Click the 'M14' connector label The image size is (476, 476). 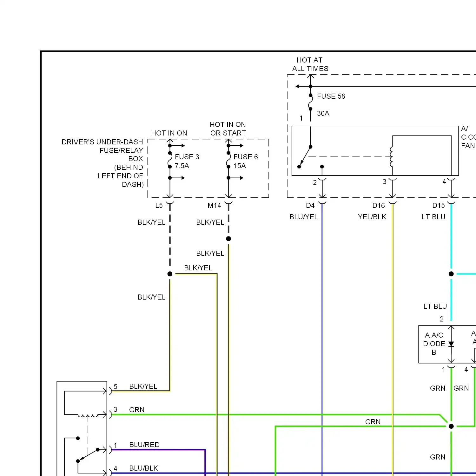point(214,206)
